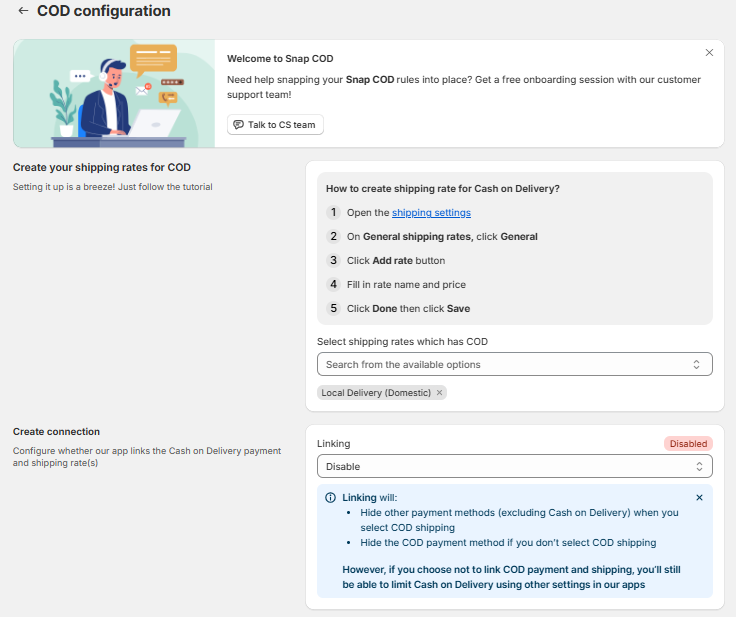The height and width of the screenshot is (617, 736).
Task: Click the support agent illustration
Action: [115, 93]
